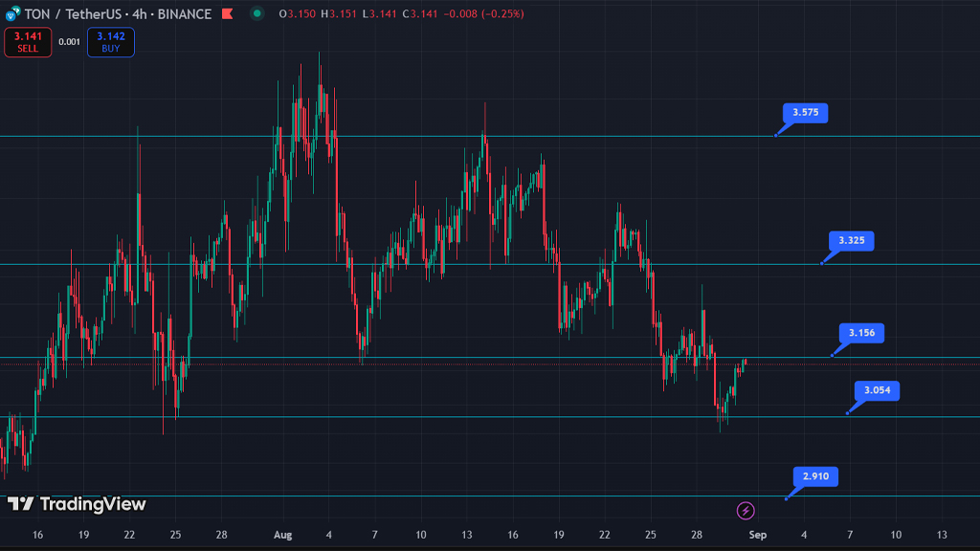Select the 3.156 price label
Screen dimensions: 980x551
tap(862, 333)
